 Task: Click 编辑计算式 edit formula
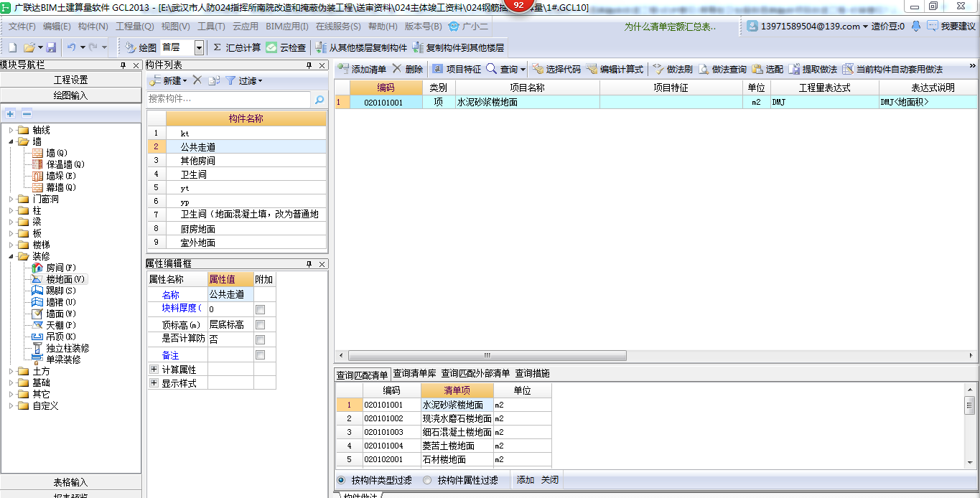(x=615, y=69)
